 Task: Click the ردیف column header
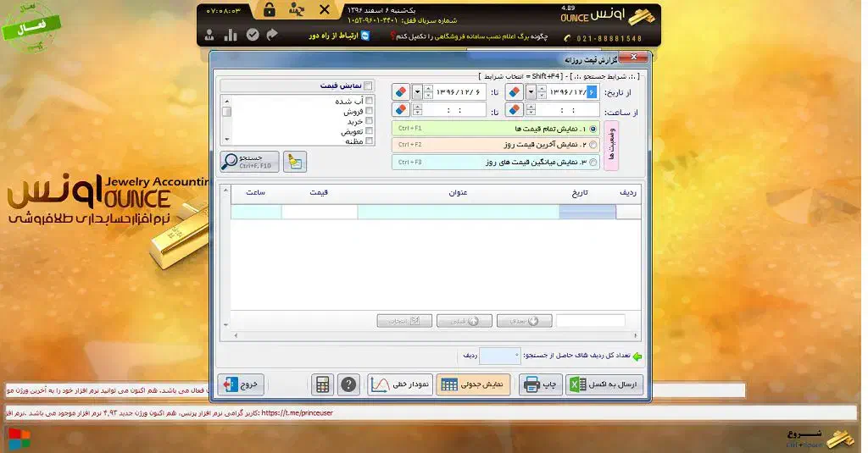(x=628, y=192)
